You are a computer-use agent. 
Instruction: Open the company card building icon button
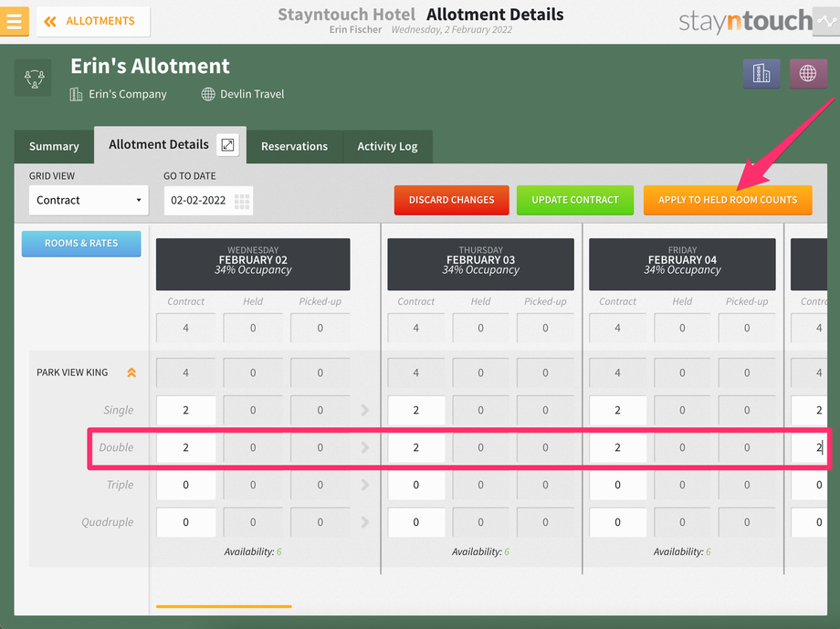point(761,73)
